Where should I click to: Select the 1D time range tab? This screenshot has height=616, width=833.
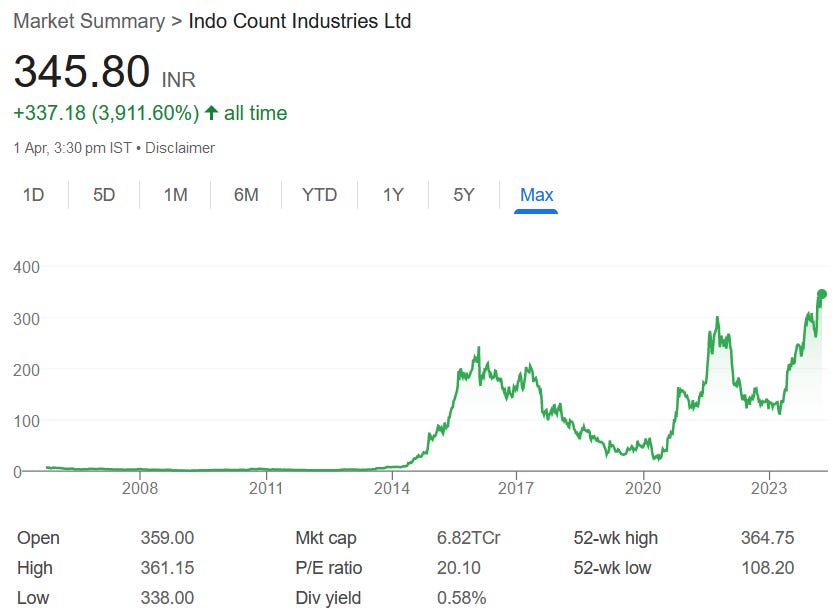[x=33, y=195]
